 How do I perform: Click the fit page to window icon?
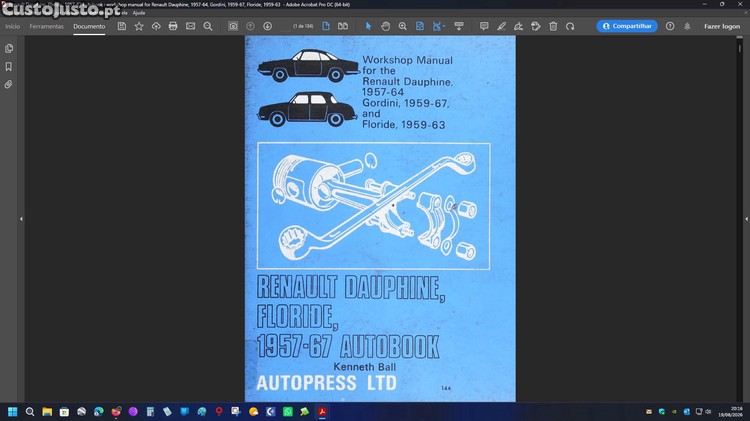419,26
